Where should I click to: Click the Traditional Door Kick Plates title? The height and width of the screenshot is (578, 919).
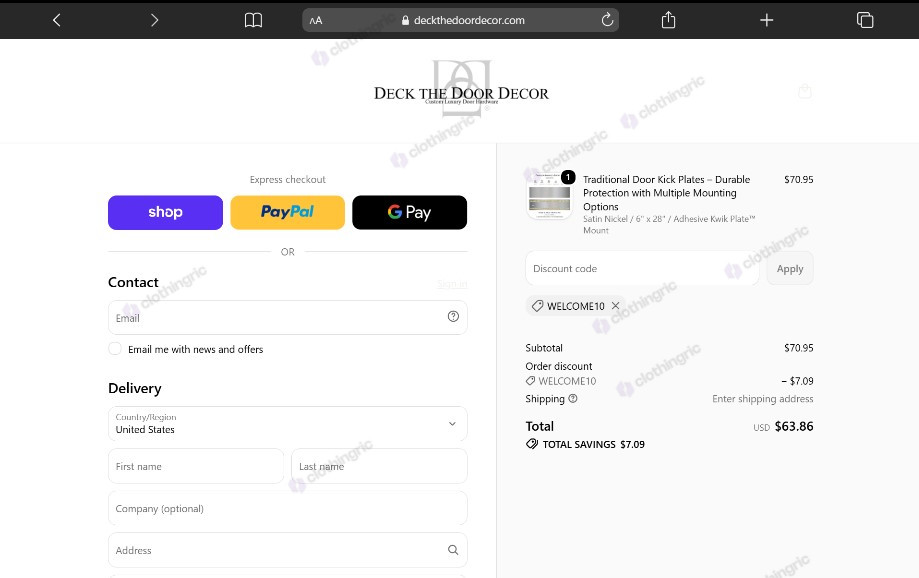[x=666, y=193]
